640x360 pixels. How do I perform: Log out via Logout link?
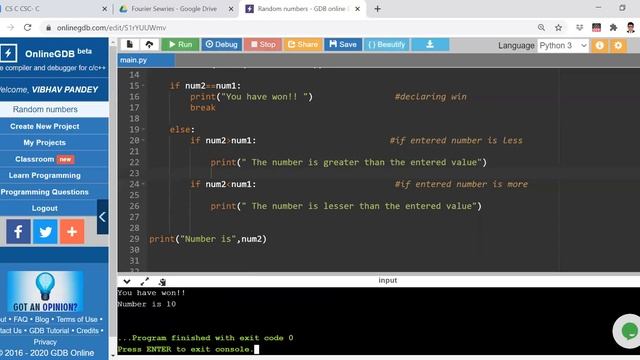click(45, 208)
